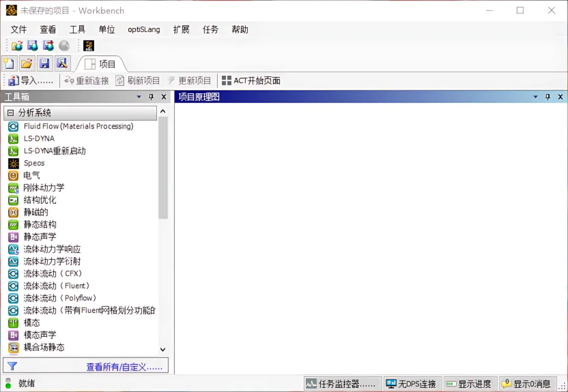The width and height of the screenshot is (568, 392).
Task: Click the 流体流动 (CFX) icon
Action: pyautogui.click(x=13, y=274)
